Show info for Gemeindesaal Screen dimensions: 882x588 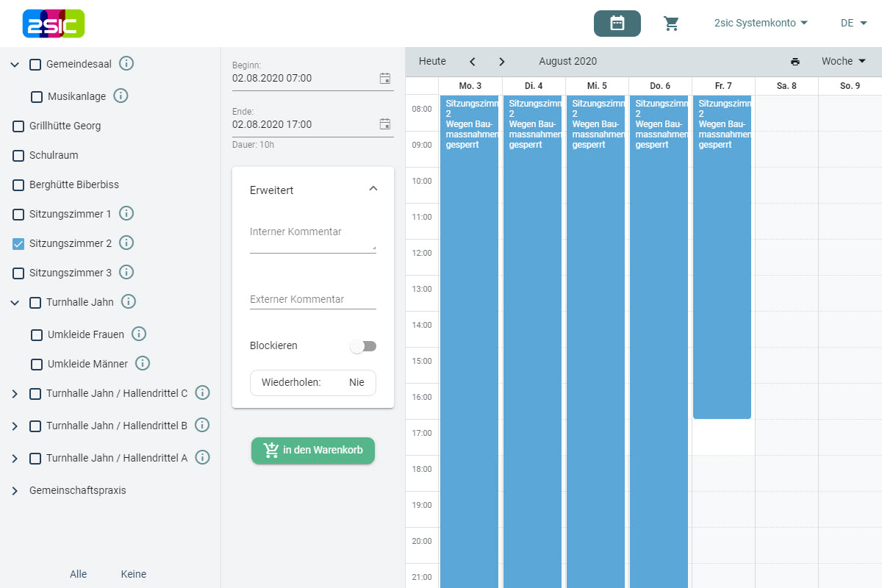click(126, 64)
